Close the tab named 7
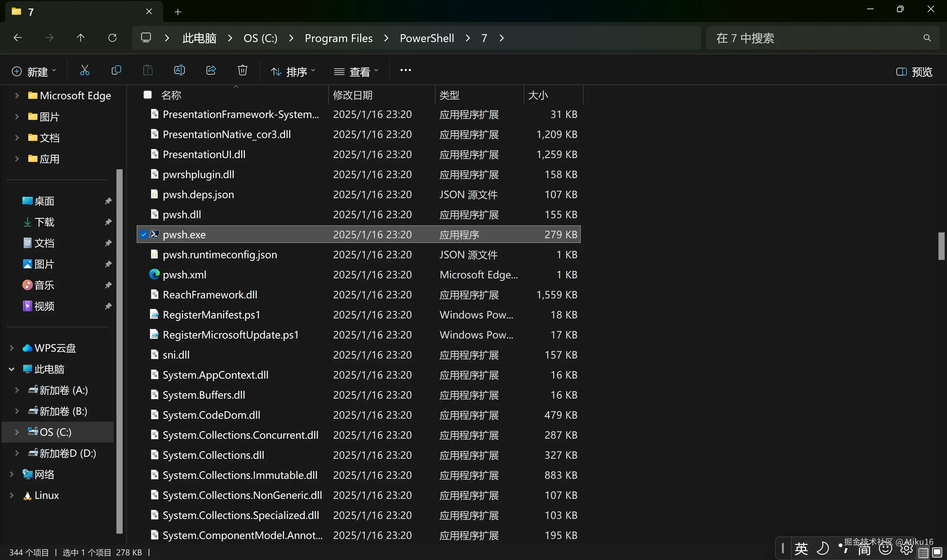 pos(149,12)
